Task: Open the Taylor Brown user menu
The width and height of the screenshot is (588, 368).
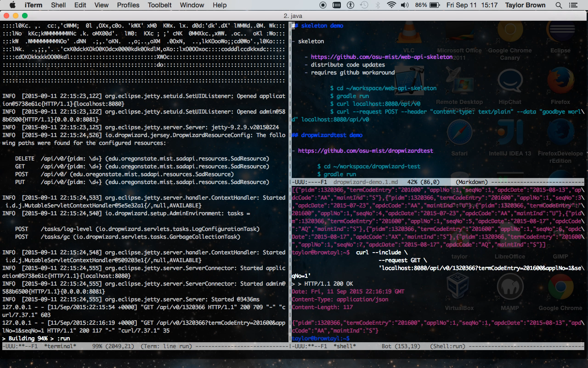Action: point(525,5)
